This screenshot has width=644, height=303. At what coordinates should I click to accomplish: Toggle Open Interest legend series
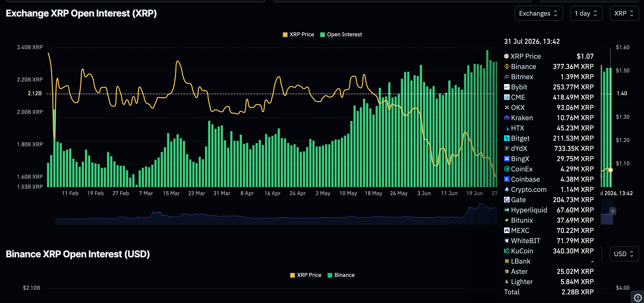341,34
